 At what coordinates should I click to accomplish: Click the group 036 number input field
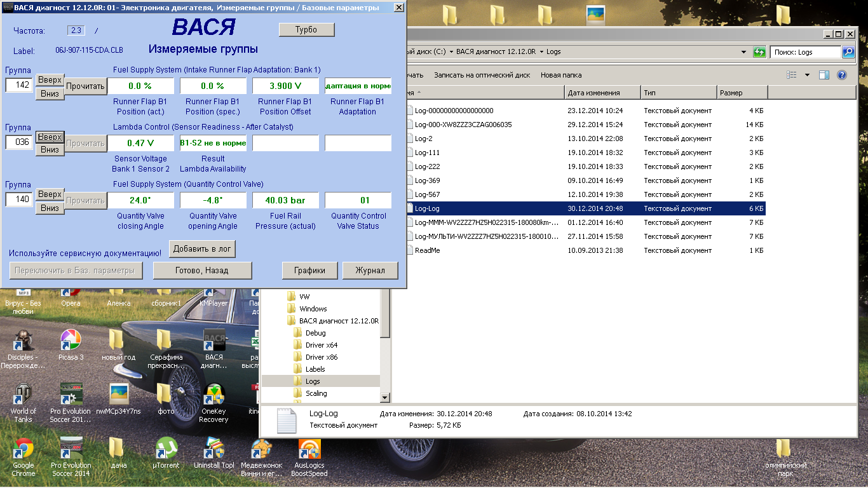click(x=20, y=142)
